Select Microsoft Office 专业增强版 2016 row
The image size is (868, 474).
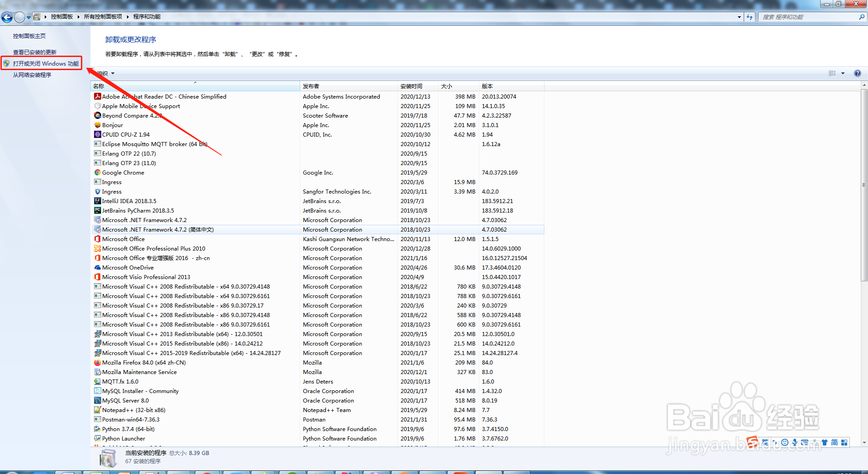click(318, 258)
